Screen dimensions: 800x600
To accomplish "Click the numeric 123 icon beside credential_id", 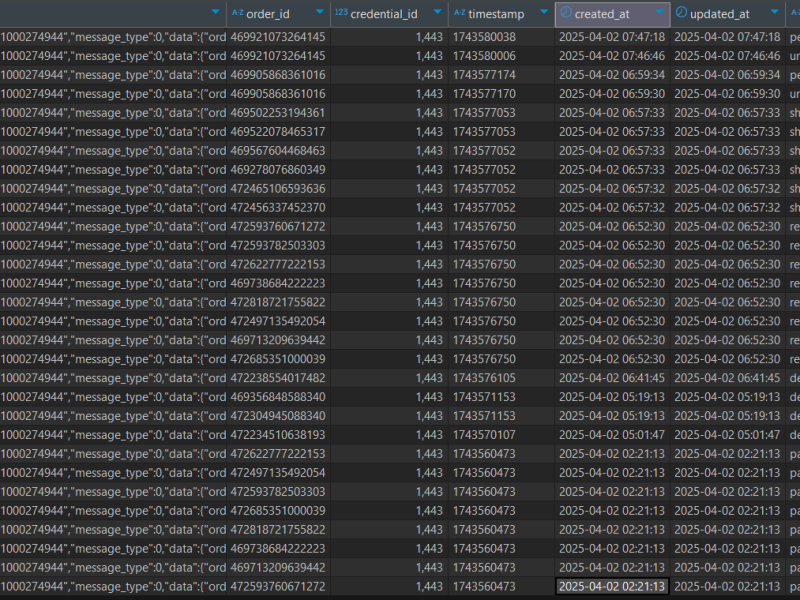I will [x=341, y=13].
